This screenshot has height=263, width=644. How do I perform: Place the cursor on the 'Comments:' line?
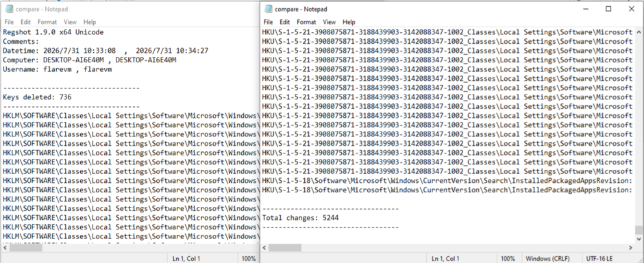coord(21,42)
